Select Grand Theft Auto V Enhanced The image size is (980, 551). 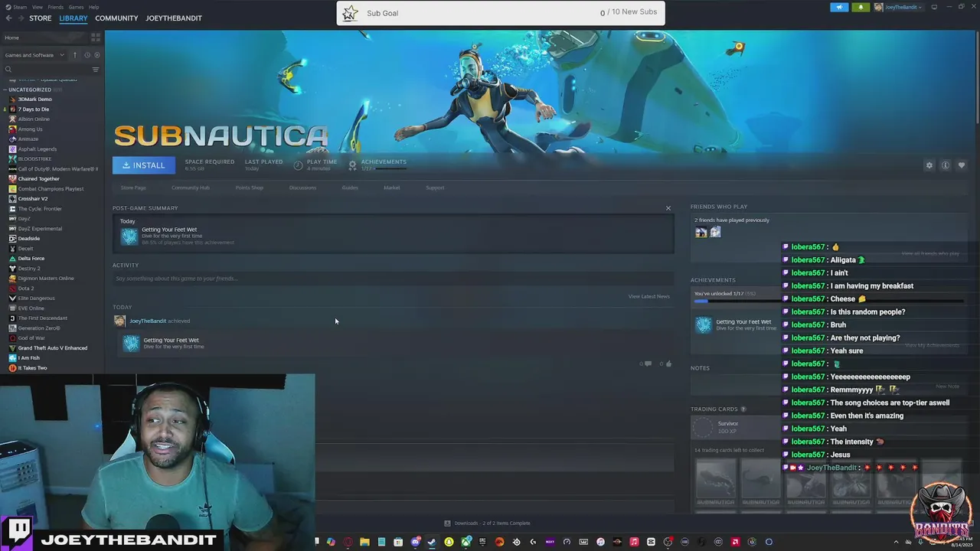(52, 348)
